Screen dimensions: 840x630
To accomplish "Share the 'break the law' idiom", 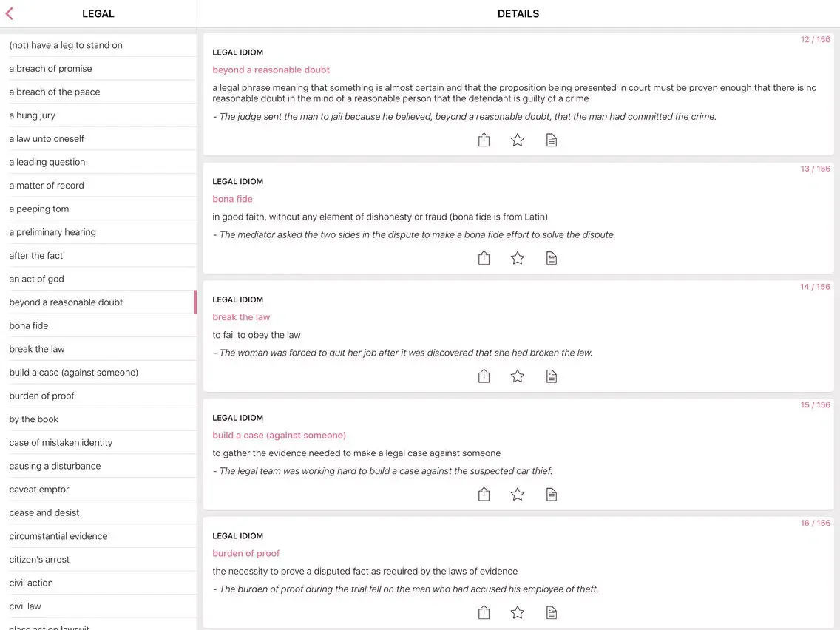I will tap(484, 376).
